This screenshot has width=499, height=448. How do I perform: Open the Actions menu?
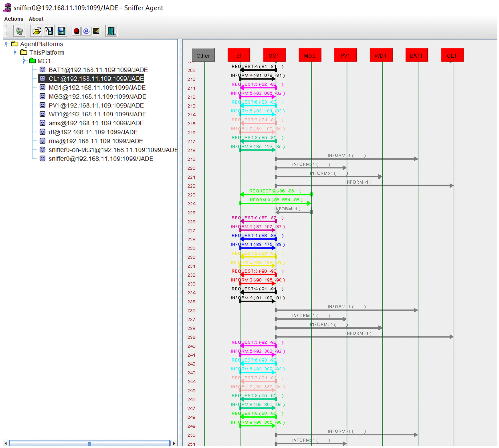pos(14,19)
